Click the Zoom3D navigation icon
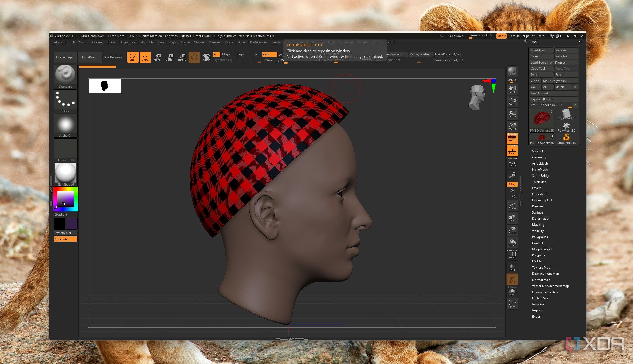 point(512,230)
